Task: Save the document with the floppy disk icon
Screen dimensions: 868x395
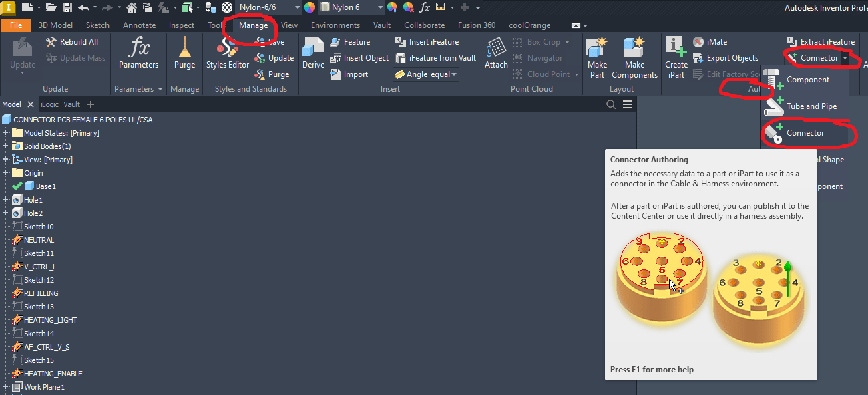Action: pos(67,7)
